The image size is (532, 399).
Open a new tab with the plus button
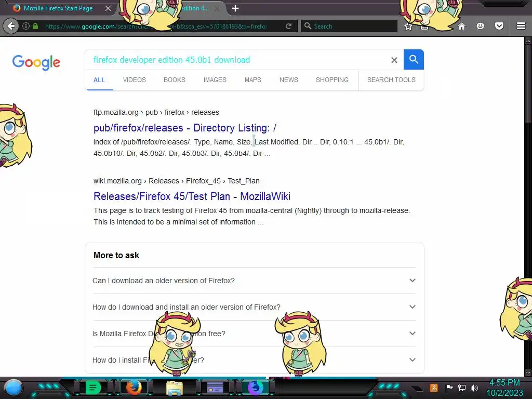[235, 8]
